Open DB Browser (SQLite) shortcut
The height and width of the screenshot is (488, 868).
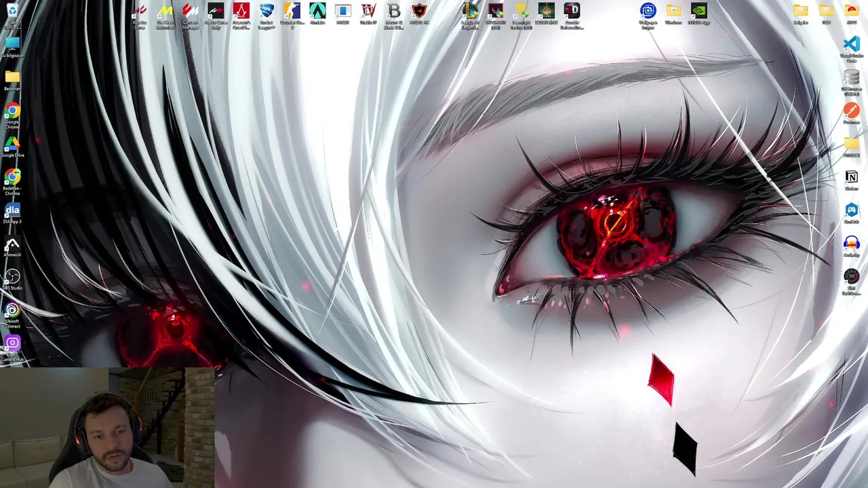pyautogui.click(x=852, y=83)
